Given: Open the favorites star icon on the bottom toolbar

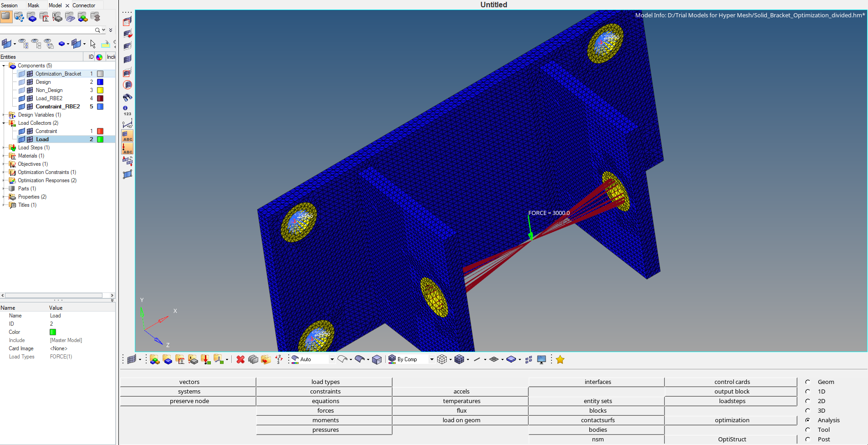Looking at the screenshot, I should point(561,359).
